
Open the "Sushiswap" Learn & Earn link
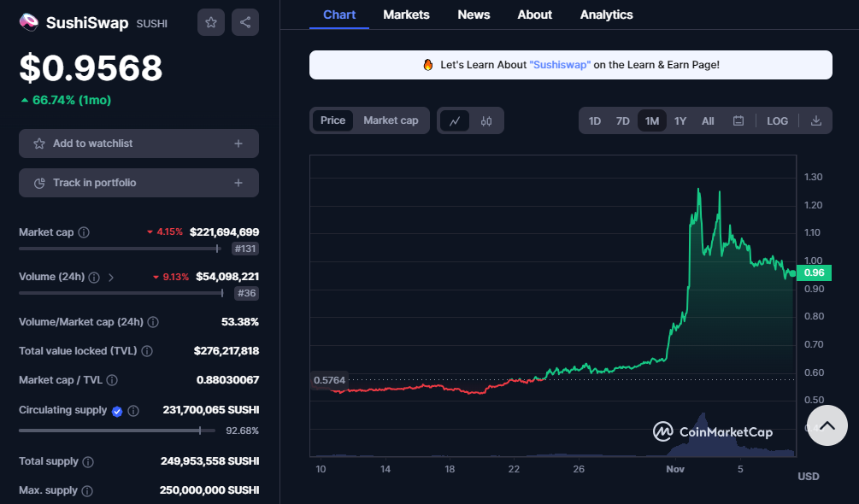click(560, 65)
